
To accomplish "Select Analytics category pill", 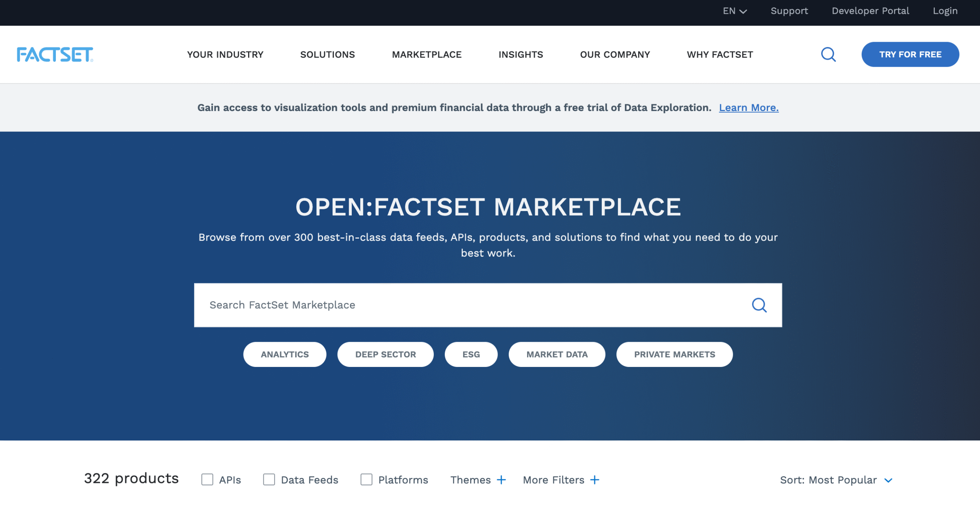I will pos(285,354).
